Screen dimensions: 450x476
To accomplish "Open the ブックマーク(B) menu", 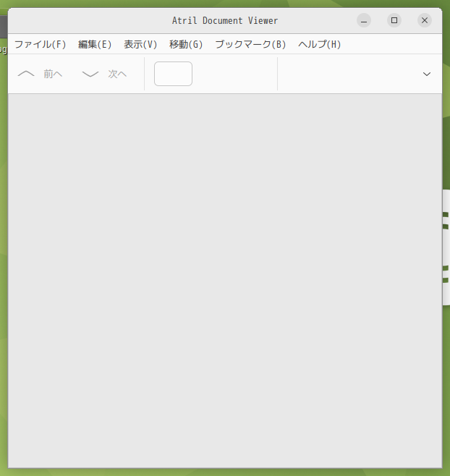I will (250, 44).
